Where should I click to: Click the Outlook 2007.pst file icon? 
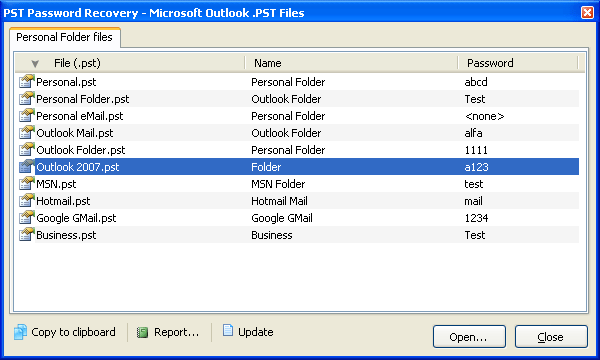pos(26,166)
